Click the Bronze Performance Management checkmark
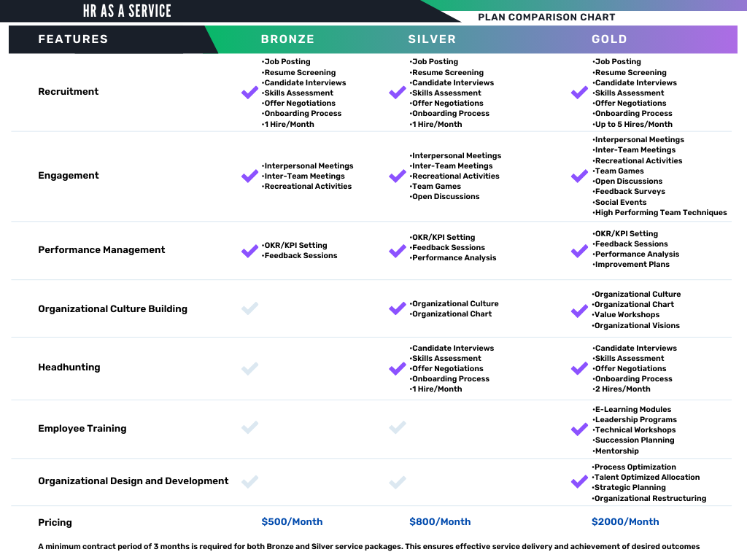This screenshot has width=747, height=560. (x=249, y=251)
